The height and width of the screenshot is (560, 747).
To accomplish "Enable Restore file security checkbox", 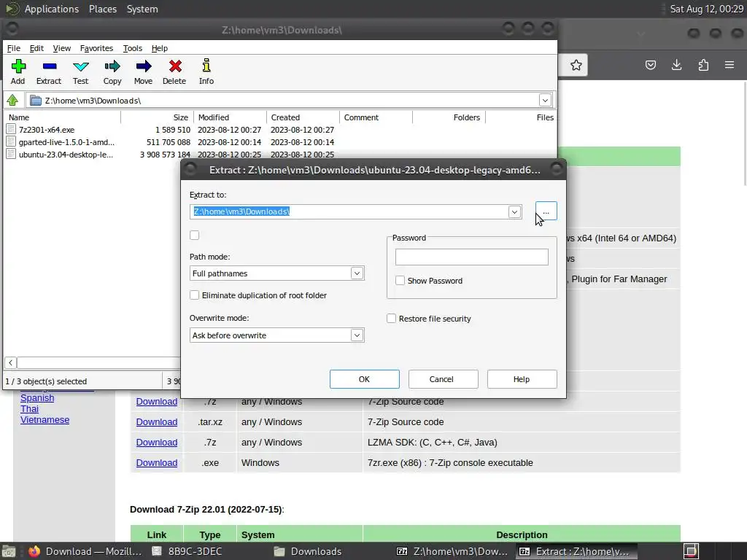I will [391, 319].
